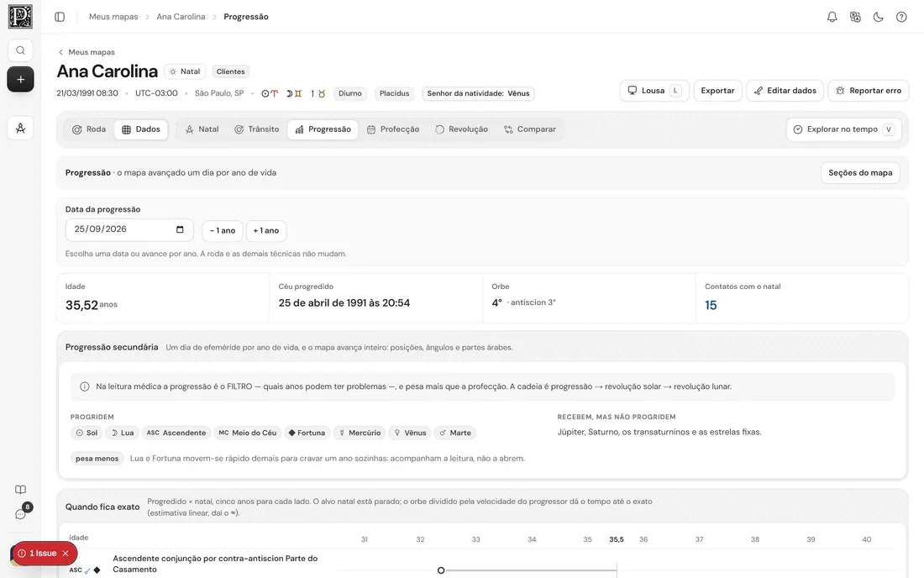Click Explorar no tempo button

(x=844, y=129)
